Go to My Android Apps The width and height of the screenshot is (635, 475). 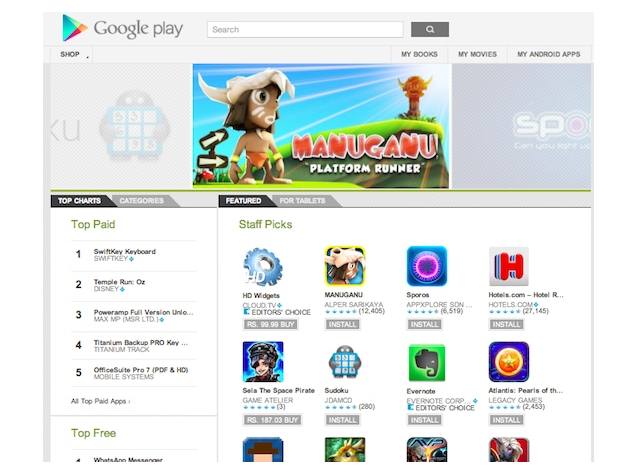548,54
